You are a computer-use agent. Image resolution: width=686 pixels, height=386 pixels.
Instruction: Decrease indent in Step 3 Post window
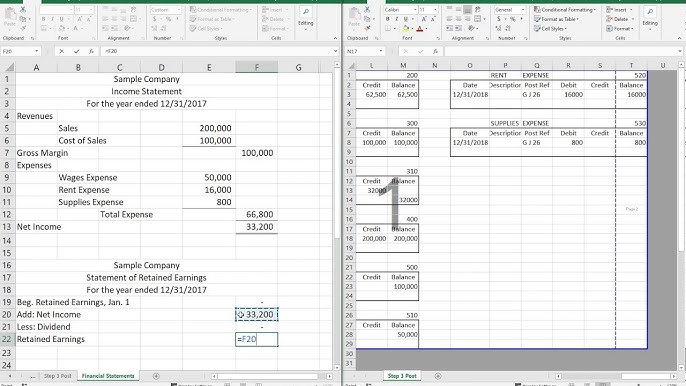pos(449,28)
